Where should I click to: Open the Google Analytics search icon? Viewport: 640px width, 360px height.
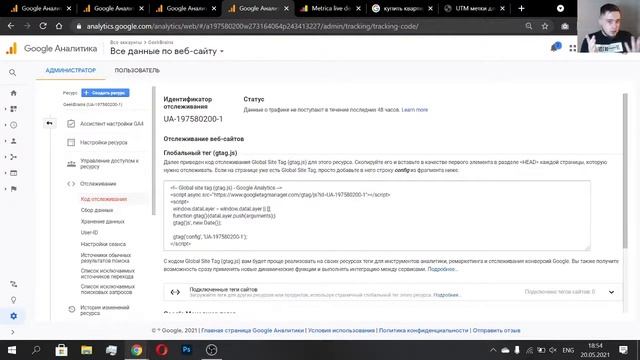point(13,72)
